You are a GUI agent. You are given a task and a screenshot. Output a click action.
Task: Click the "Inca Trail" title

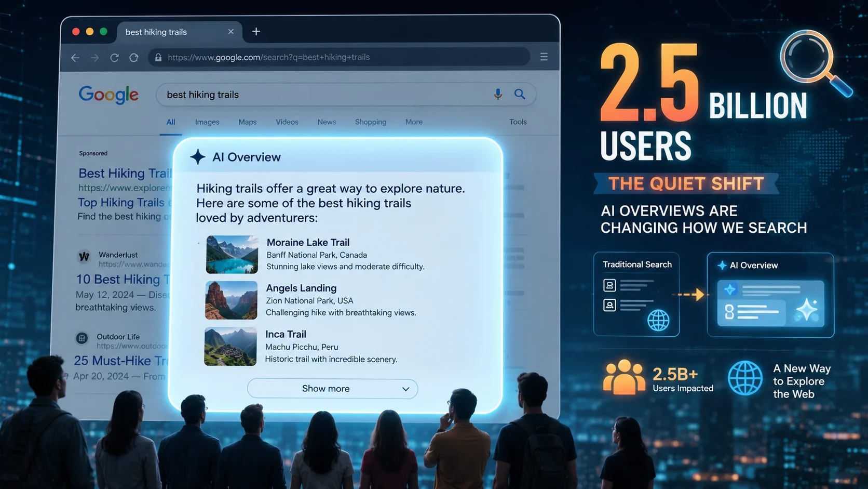[x=286, y=335]
